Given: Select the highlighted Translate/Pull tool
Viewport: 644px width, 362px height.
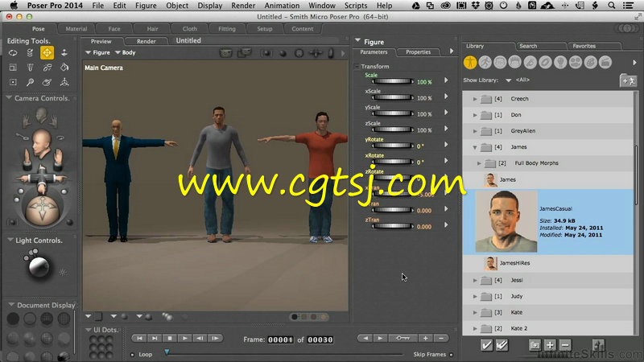Looking at the screenshot, I should 47,52.
